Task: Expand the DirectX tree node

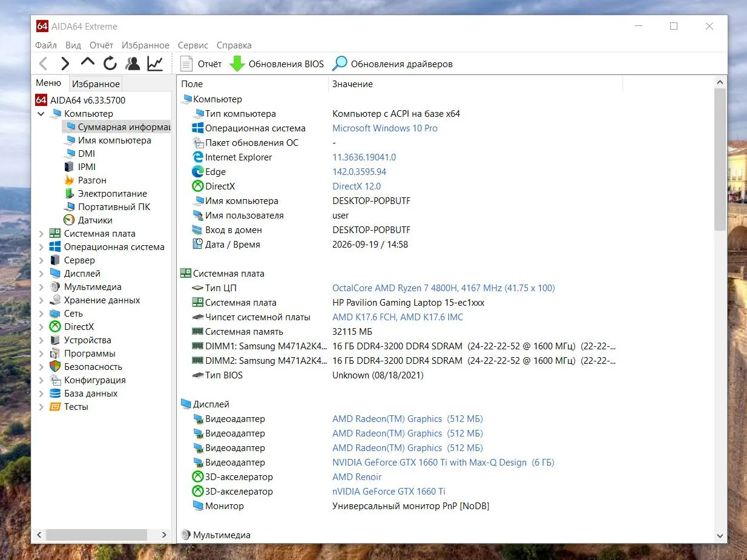Action: tap(41, 327)
